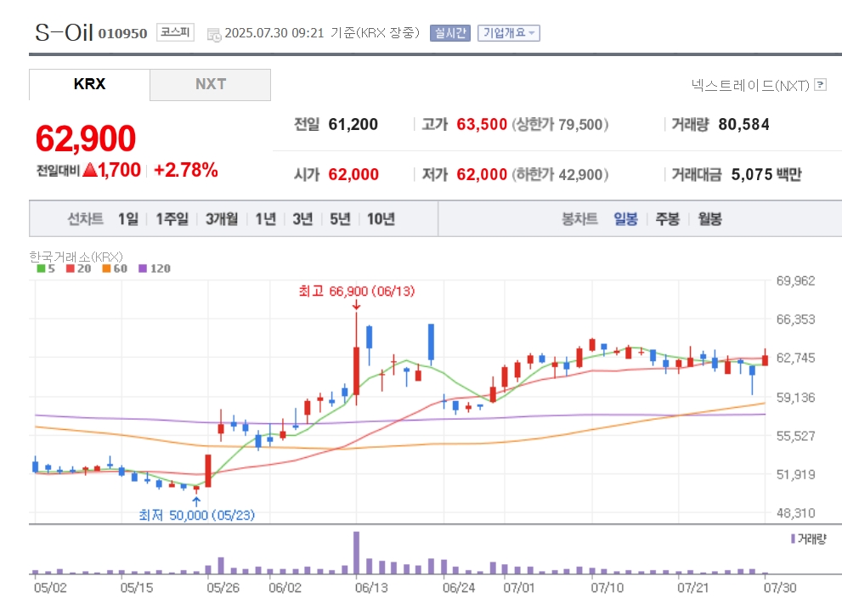Viewport: 842px width, 616px height.
Task: Click the current price 62,900
Action: tap(86, 138)
